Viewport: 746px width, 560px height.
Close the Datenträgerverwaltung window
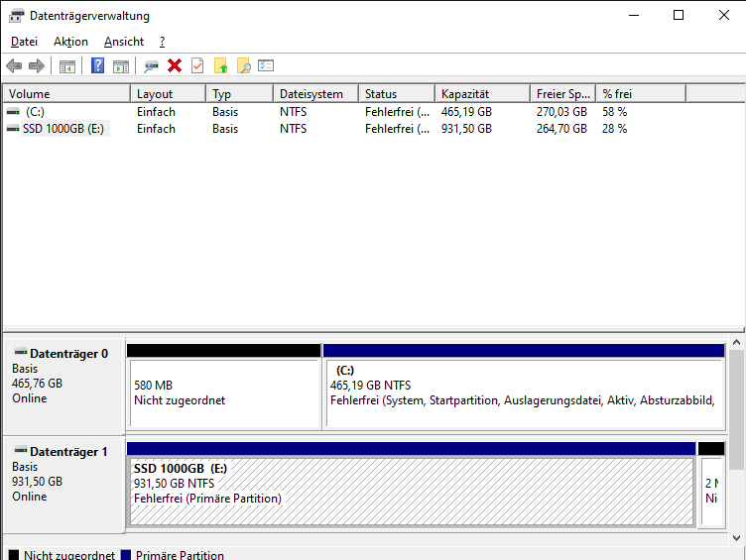723,15
